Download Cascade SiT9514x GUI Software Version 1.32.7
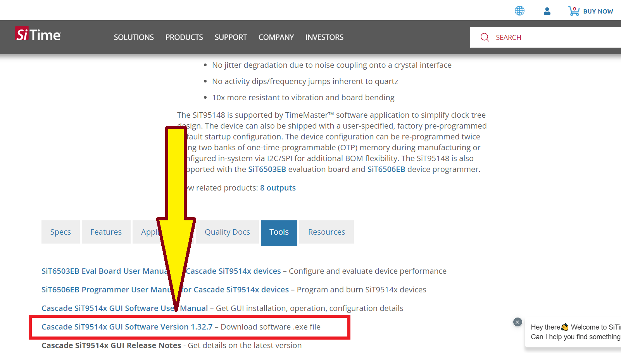Viewport: 621px width, 364px height. coord(127,327)
